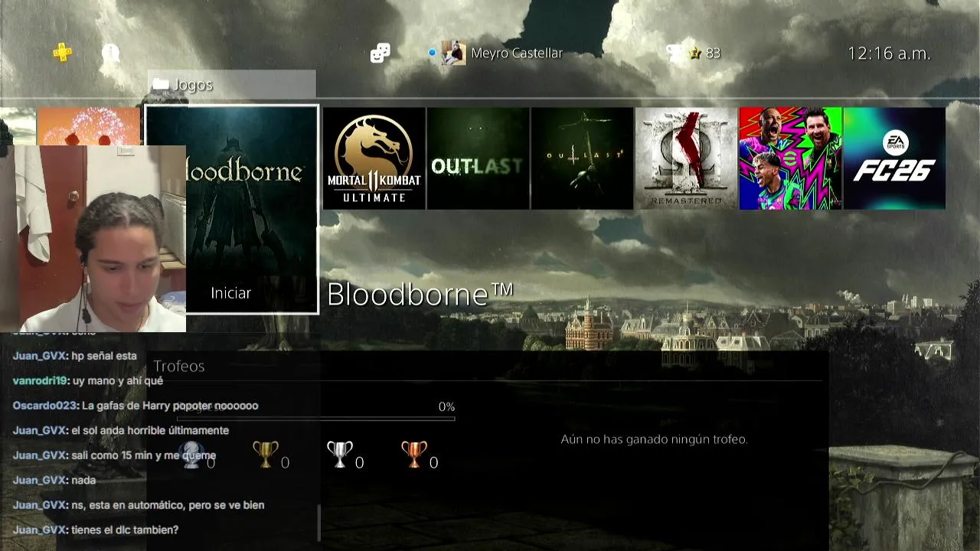Click the Bloodborne™ title text
Image resolution: width=980 pixels, height=551 pixels.
click(420, 294)
